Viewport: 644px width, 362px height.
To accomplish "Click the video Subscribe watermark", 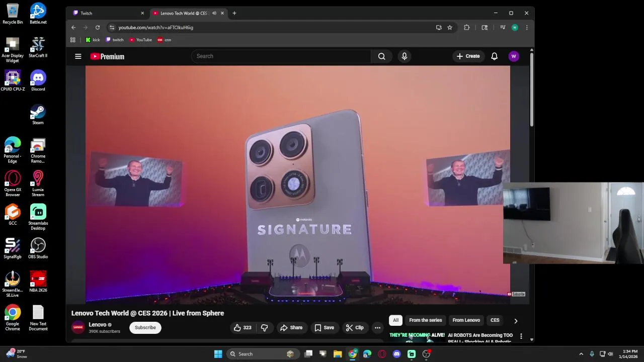I will 516,294.
